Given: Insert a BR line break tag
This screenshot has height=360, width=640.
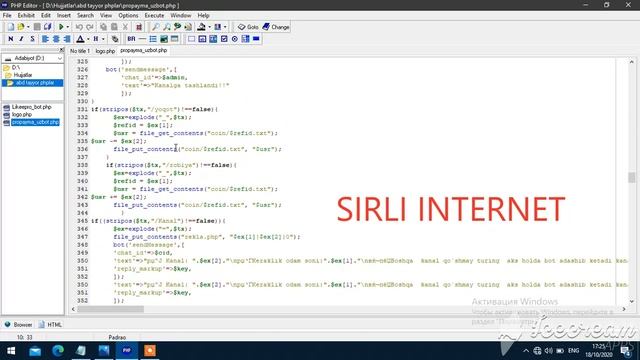Looking at the screenshot, I should (x=131, y=39).
